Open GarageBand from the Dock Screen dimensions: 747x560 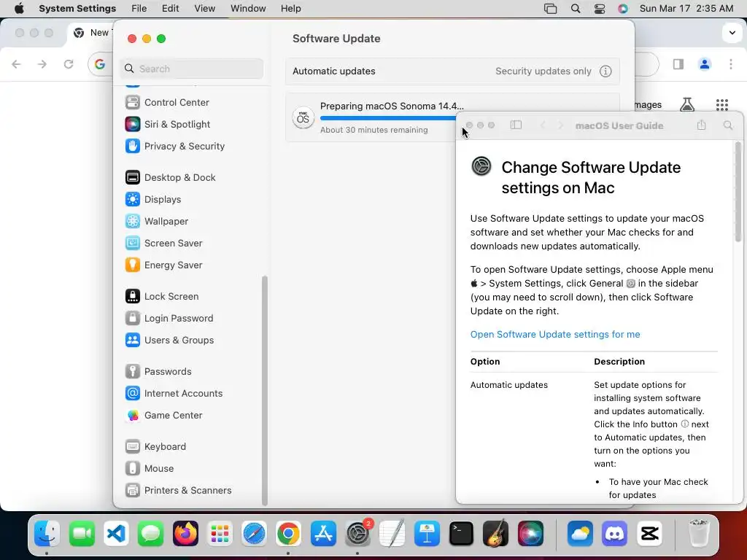[496, 534]
